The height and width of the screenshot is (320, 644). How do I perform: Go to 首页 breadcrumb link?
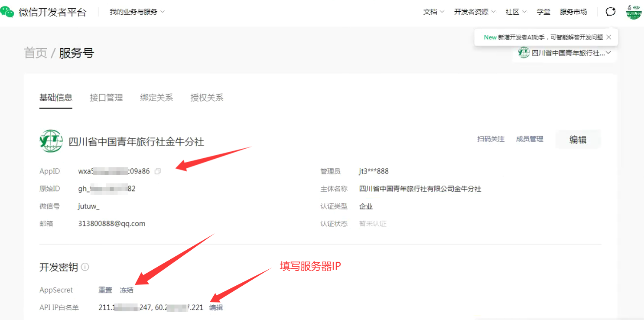point(35,53)
